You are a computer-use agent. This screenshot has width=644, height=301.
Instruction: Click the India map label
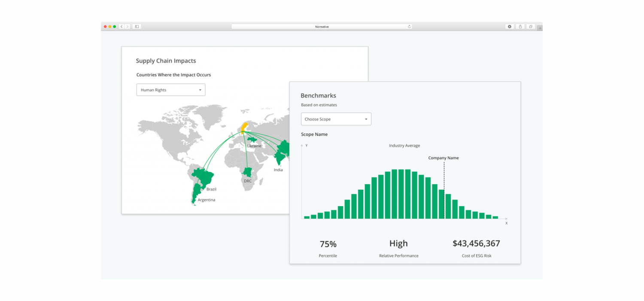[278, 170]
